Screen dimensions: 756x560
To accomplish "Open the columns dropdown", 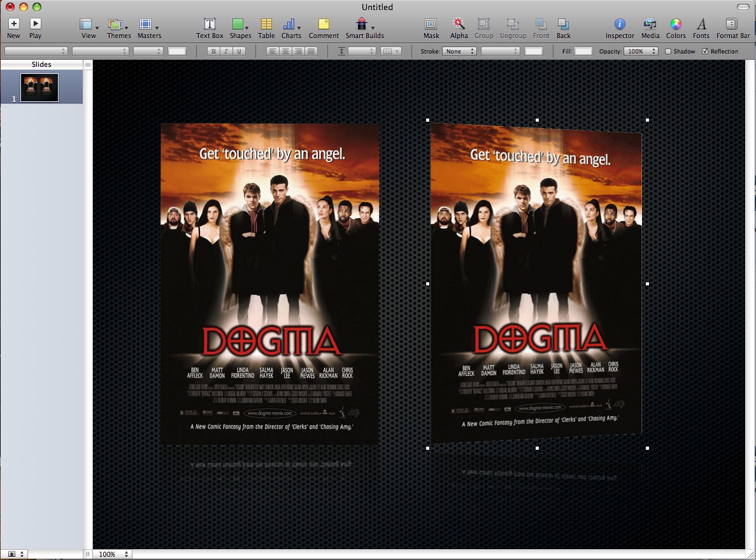I will coord(390,51).
